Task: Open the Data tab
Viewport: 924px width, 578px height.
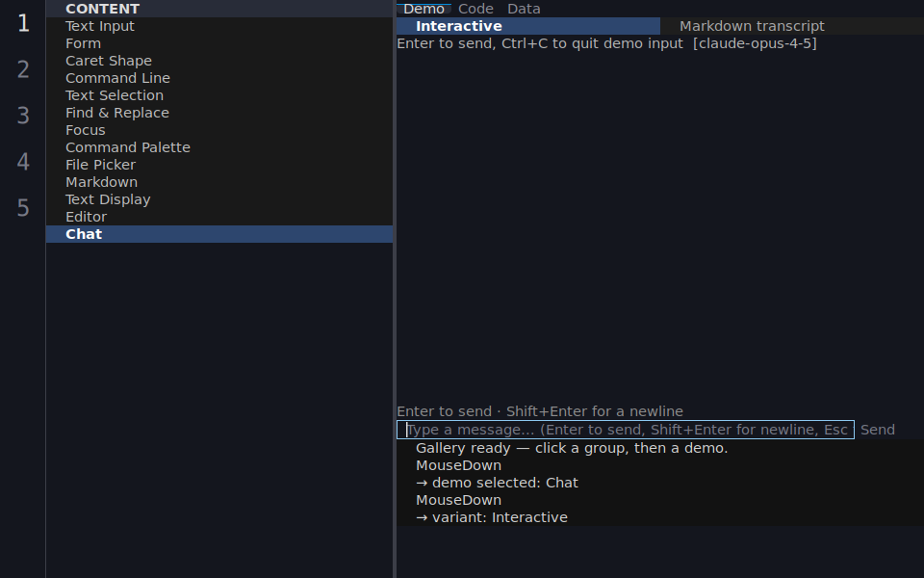Action: click(524, 9)
